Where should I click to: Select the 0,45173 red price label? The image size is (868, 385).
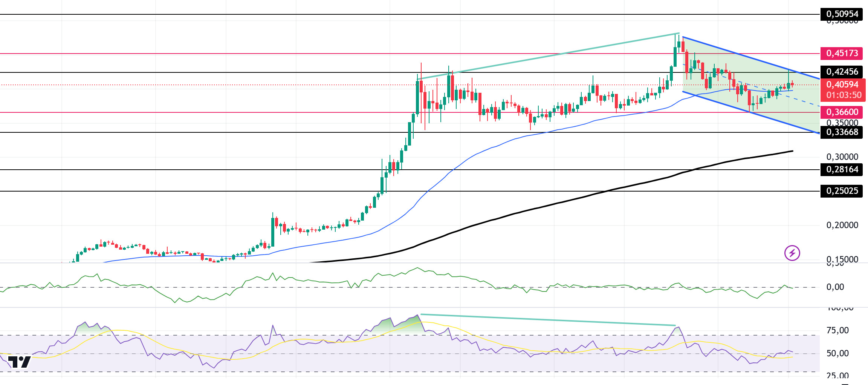coord(841,53)
